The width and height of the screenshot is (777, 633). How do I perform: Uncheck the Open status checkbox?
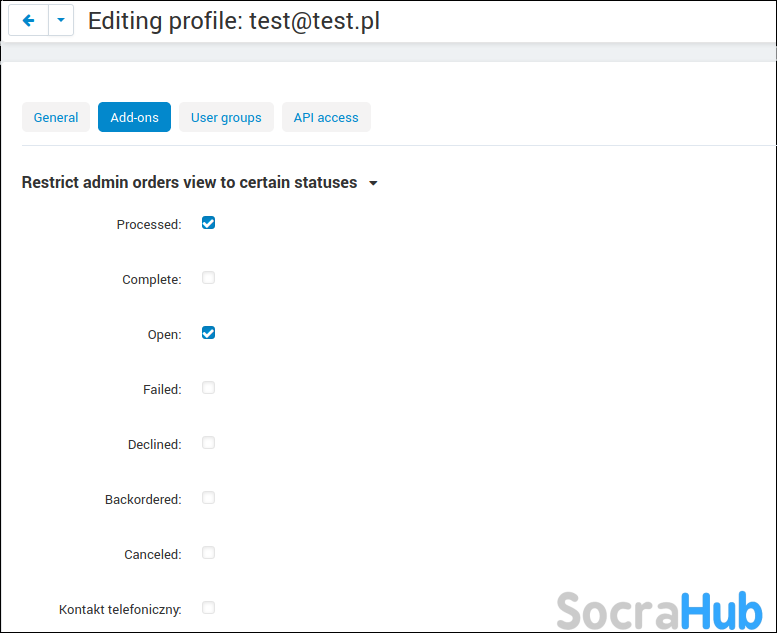pyautogui.click(x=208, y=333)
